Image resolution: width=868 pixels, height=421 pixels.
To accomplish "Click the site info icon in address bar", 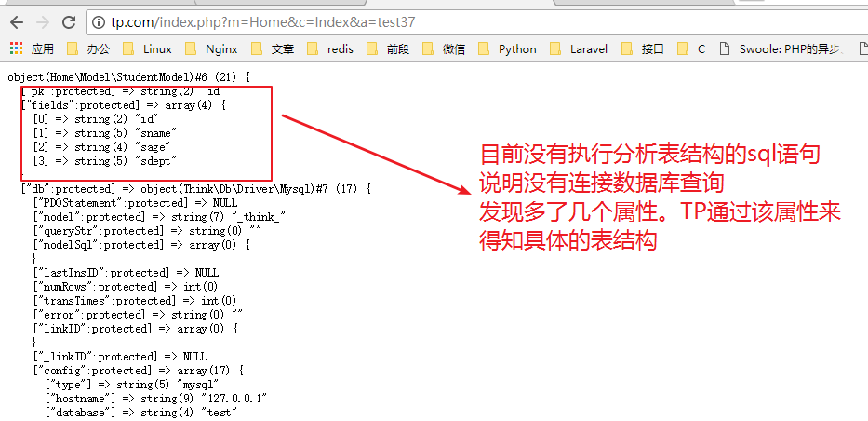I will pyautogui.click(x=99, y=20).
